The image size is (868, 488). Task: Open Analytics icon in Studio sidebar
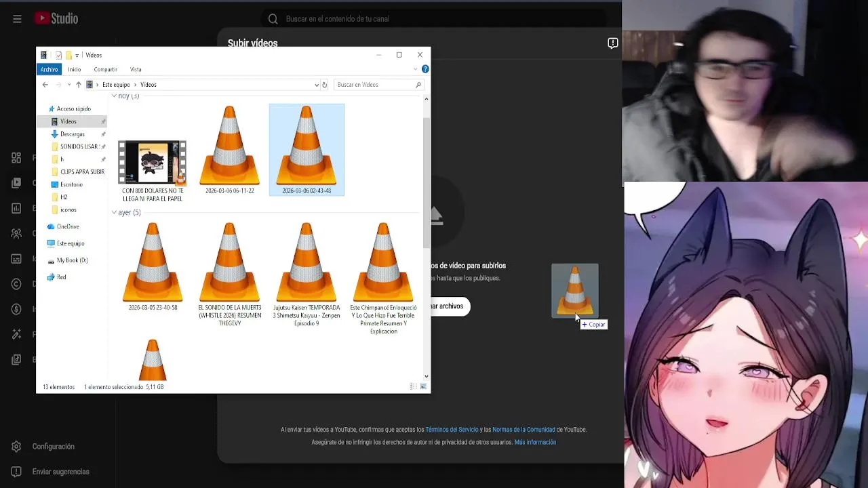click(16, 208)
